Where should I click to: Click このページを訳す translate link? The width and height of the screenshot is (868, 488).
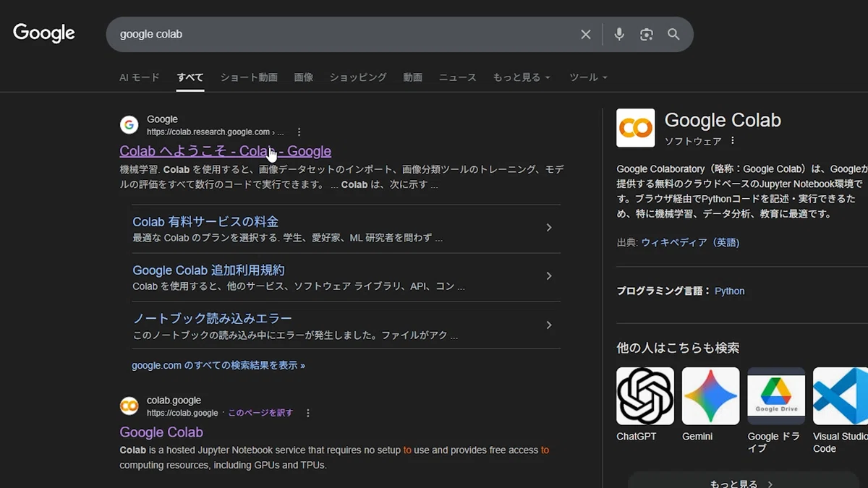[260, 414]
